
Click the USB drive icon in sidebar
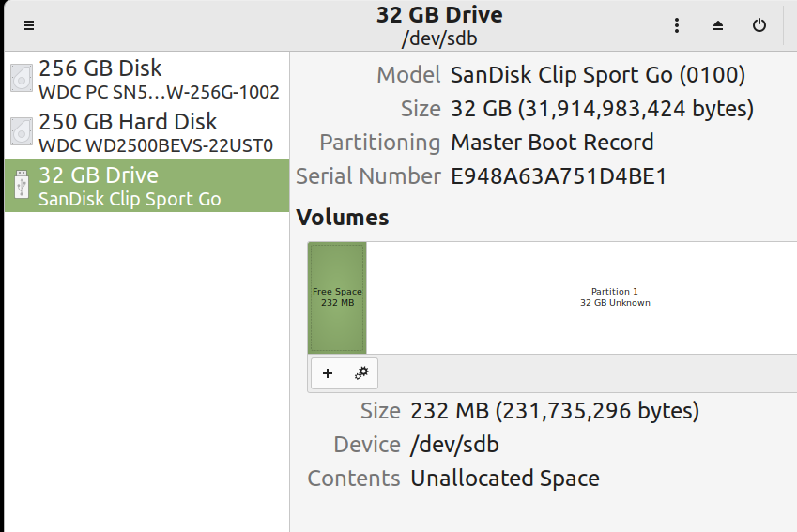click(22, 186)
